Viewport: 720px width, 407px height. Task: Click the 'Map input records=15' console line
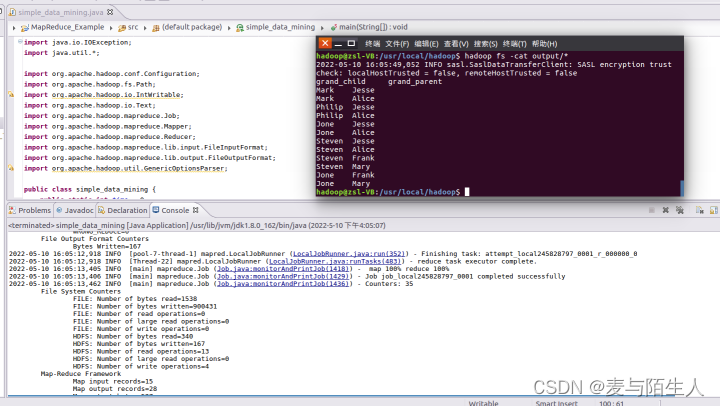tap(113, 381)
